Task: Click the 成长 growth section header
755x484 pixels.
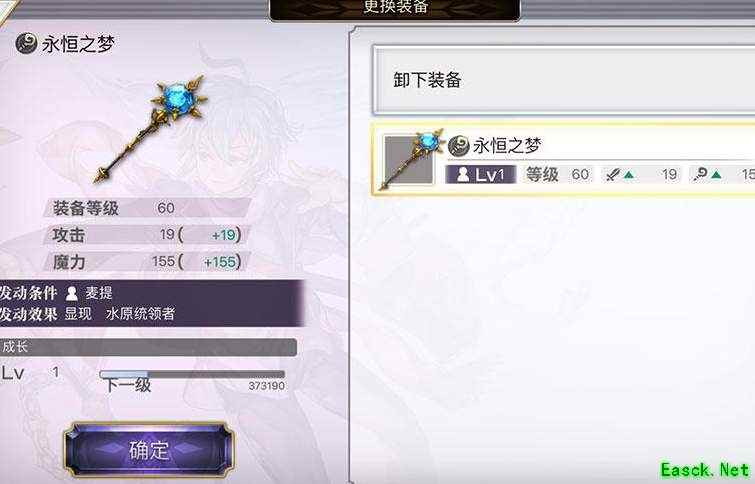Action: coord(147,347)
